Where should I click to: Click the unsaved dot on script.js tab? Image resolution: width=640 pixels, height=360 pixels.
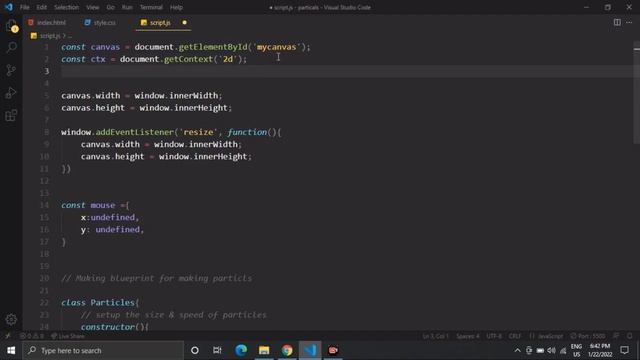(184, 22)
